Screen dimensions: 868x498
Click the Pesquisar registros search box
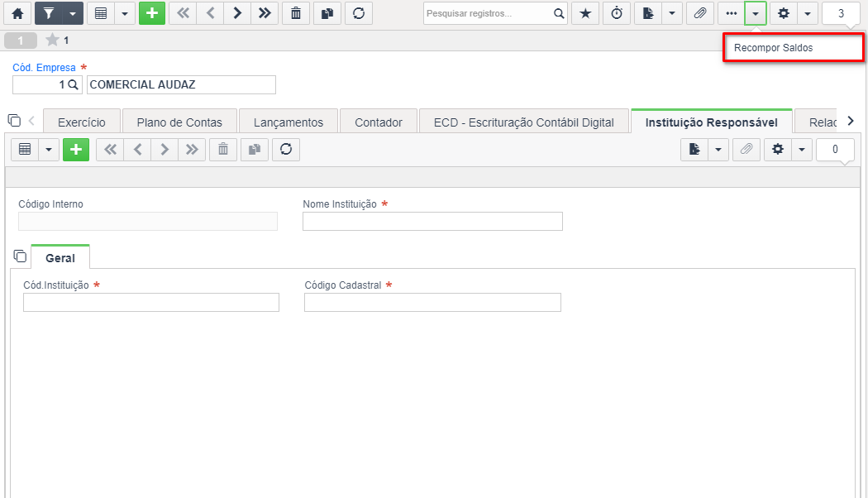click(489, 13)
